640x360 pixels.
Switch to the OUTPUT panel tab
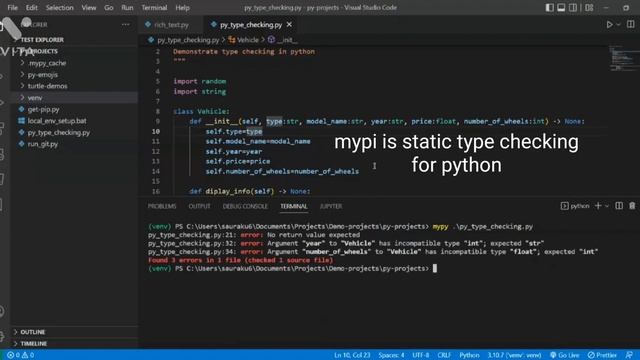coord(199,207)
